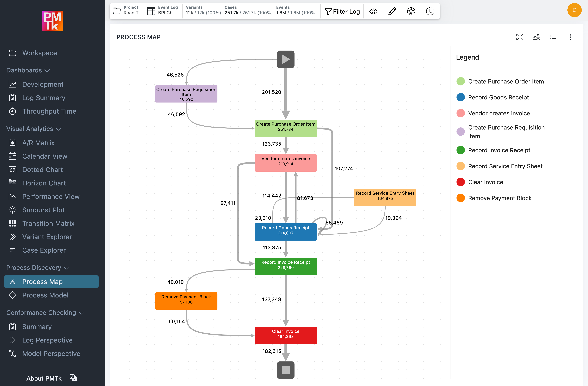Open the Throughput Time dashboard
Viewport: 588px width, 386px height.
point(49,111)
